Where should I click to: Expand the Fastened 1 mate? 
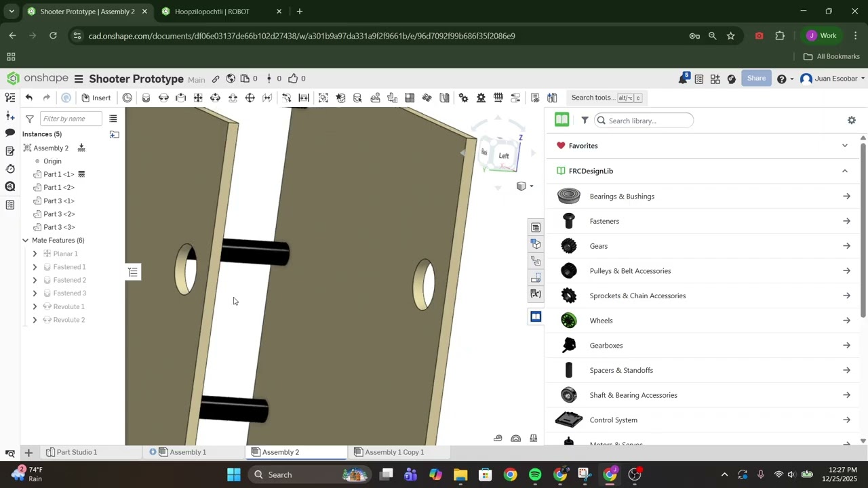coord(35,267)
